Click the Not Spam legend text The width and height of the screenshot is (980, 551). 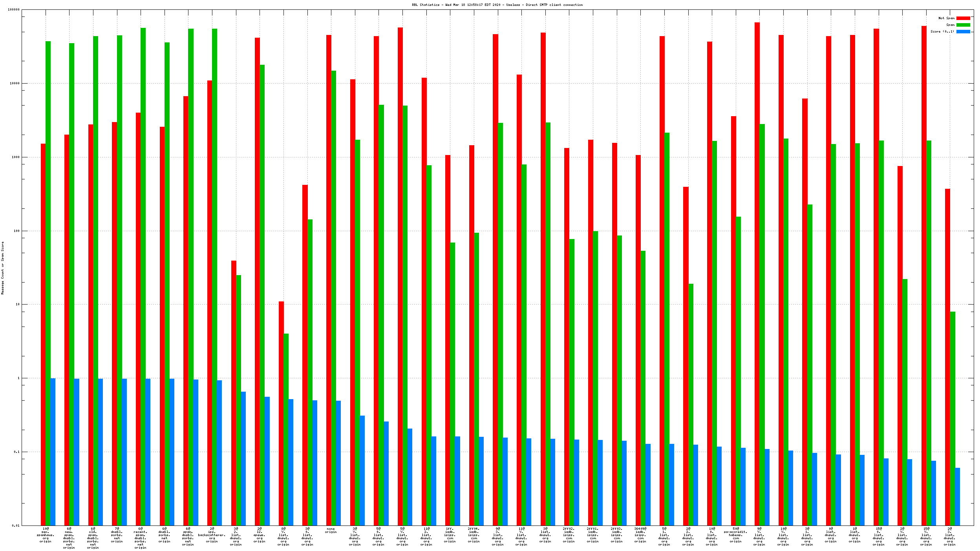pyautogui.click(x=946, y=18)
